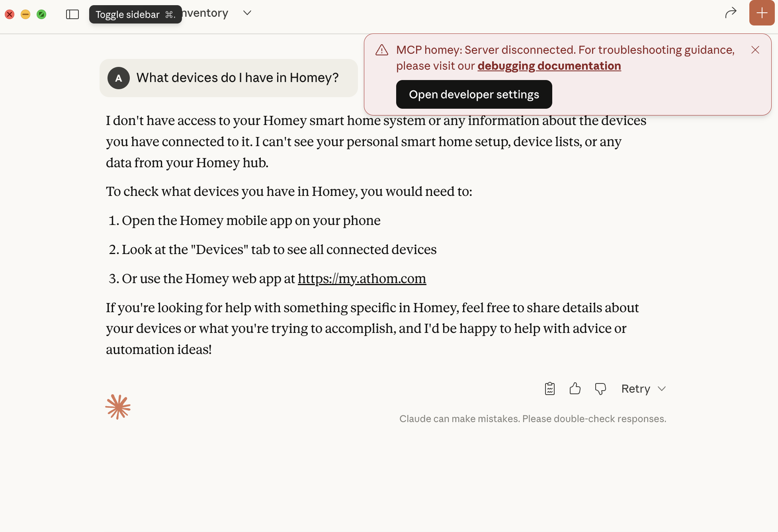This screenshot has height=532, width=778.
Task: Expand the Retry options chevron
Action: [662, 388]
